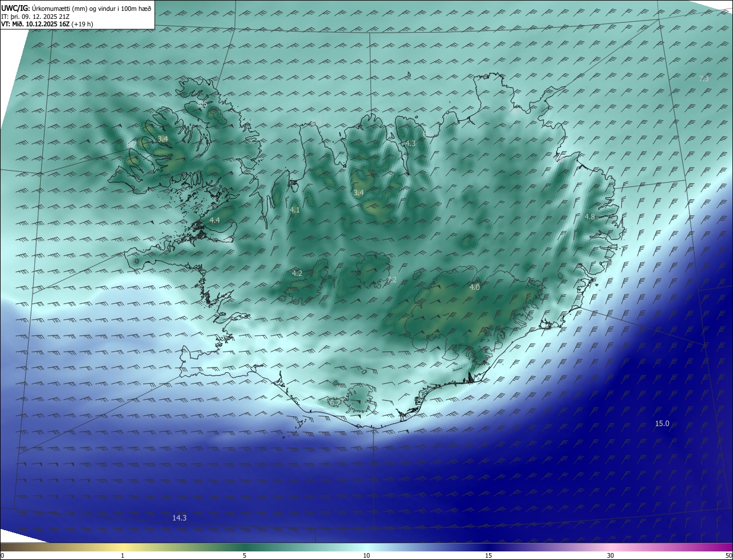Viewport: 733px width, 560px height.
Task: Select the 4.4 value label
Action: click(214, 220)
